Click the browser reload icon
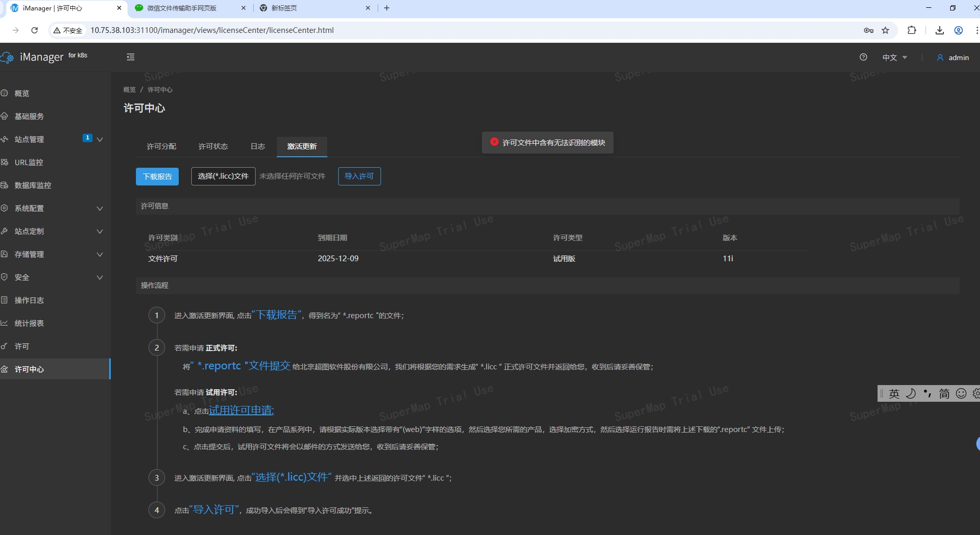 tap(34, 30)
